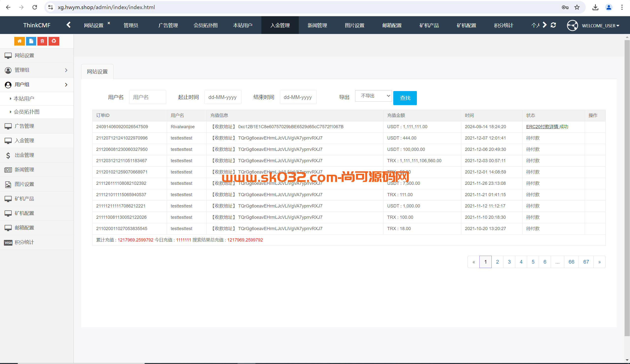
Task: Click the red trash shortcut icon
Action: pos(43,41)
